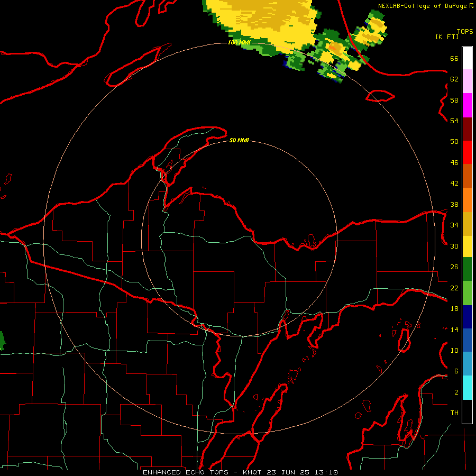Click the 22 value on the scale
This screenshot has width=476, height=476.
pos(454,288)
